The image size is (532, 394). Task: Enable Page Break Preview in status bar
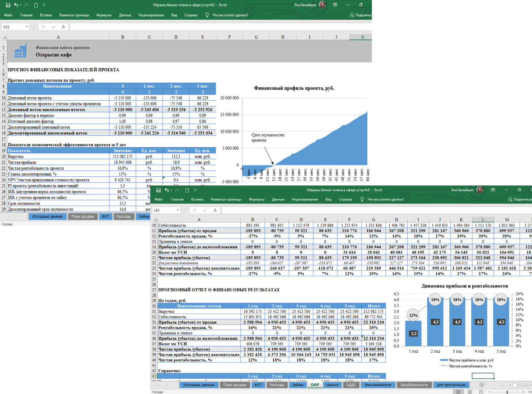point(481,392)
